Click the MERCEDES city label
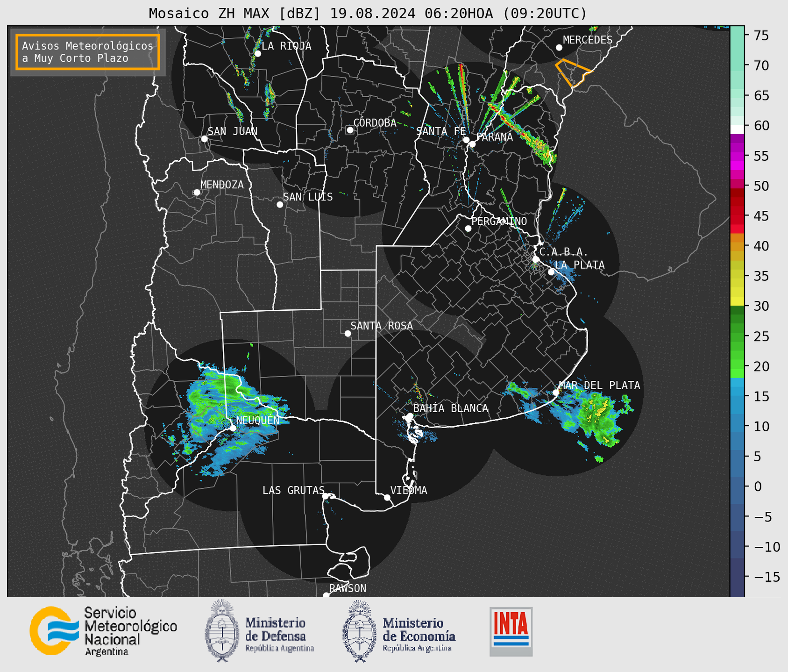 pos(587,40)
